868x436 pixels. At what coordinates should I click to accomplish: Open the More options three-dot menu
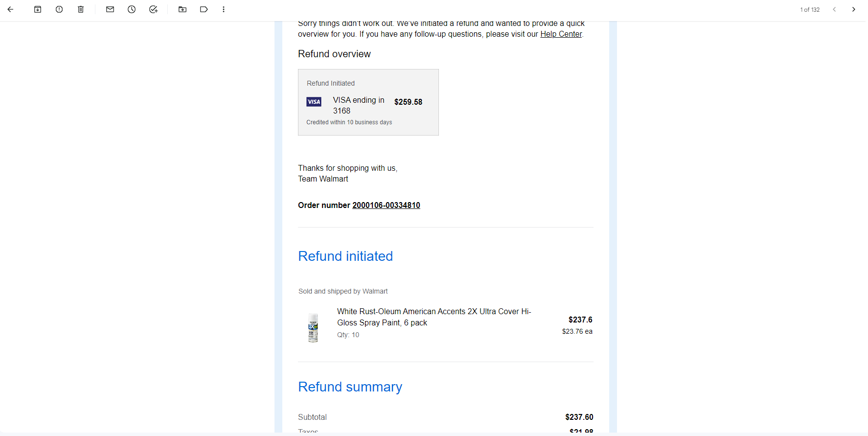[224, 9]
